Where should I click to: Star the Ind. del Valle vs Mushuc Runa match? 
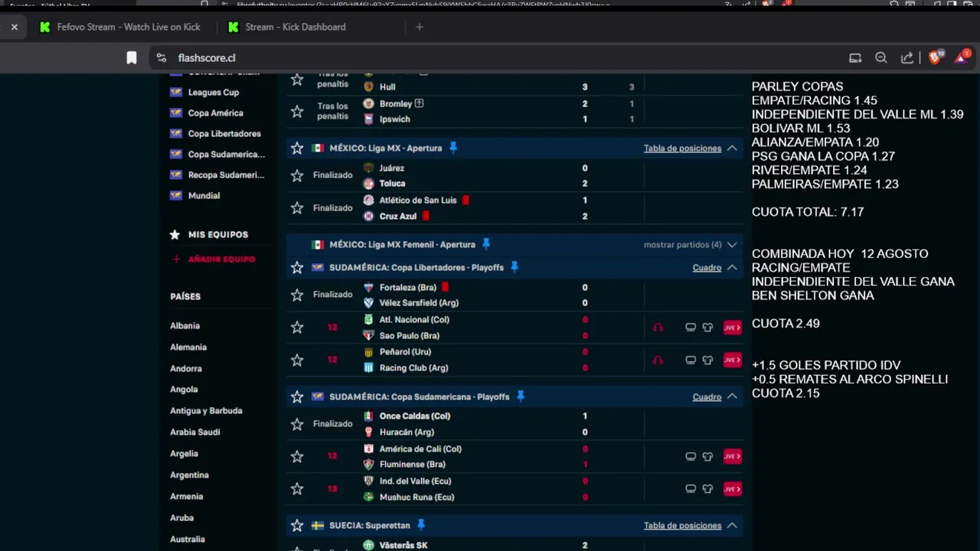pos(297,488)
